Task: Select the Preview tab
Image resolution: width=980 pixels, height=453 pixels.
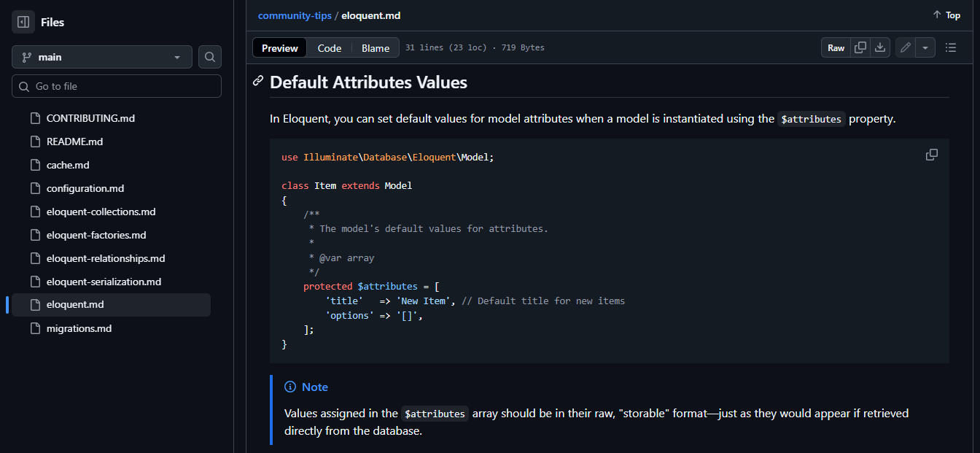Action: pos(280,48)
